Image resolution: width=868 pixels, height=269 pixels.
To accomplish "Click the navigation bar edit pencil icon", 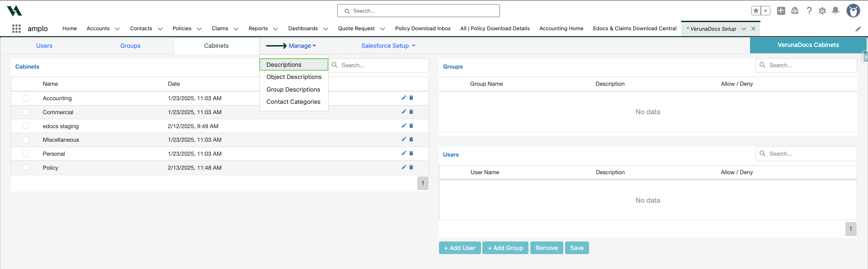I will point(858,29).
